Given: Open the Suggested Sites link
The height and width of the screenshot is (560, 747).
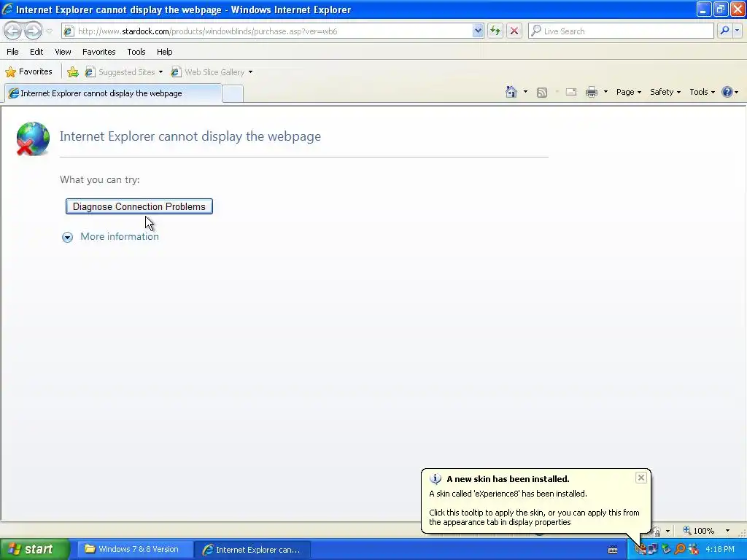Looking at the screenshot, I should (120, 72).
